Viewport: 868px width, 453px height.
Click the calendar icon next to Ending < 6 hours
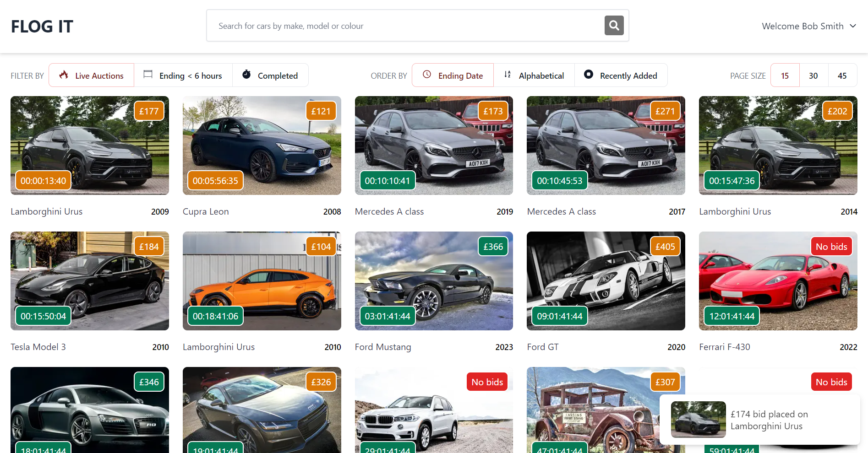click(148, 74)
